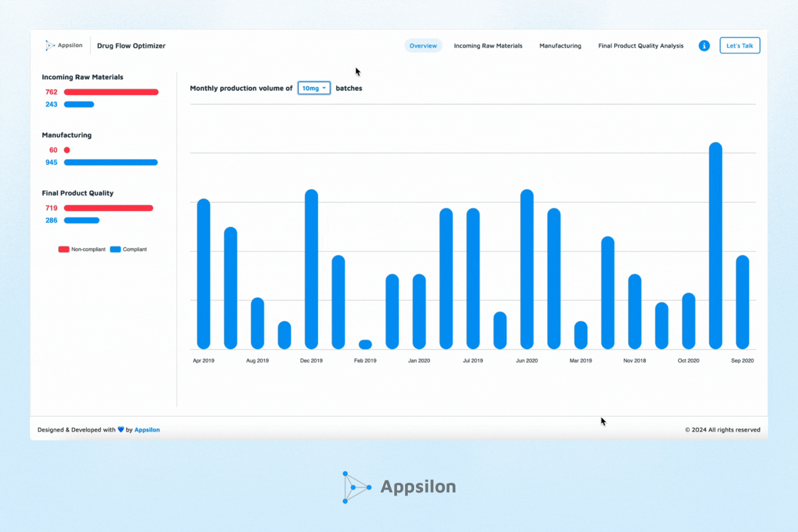The width and height of the screenshot is (798, 532).
Task: Click the red 762 raw materials bar
Action: coord(111,92)
